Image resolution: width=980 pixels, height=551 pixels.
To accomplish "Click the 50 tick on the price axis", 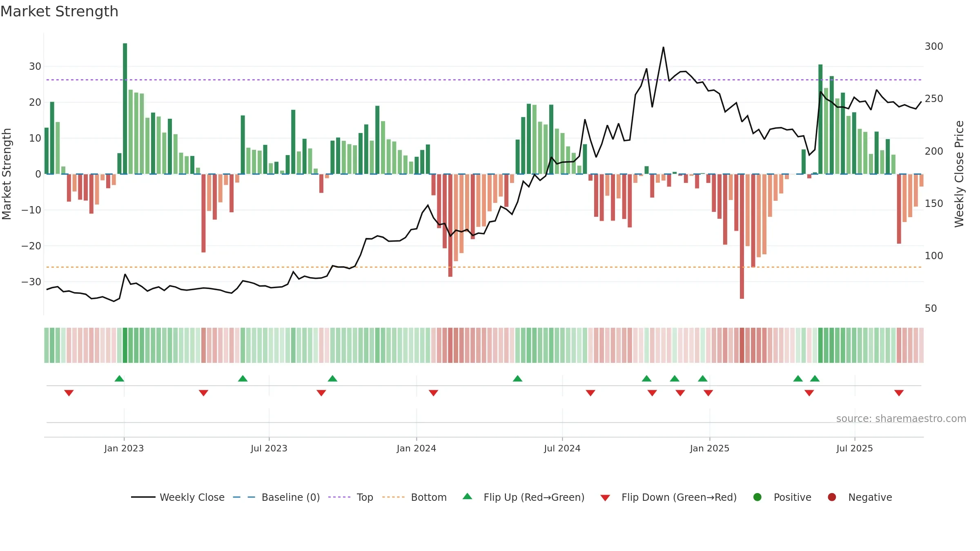I will pos(931,308).
